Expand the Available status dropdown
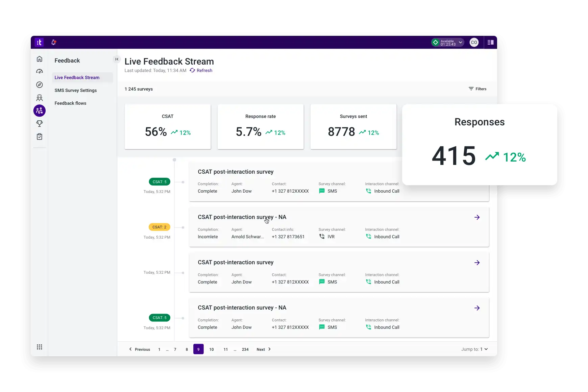Viewport: 588px width, 392px height. point(460,42)
